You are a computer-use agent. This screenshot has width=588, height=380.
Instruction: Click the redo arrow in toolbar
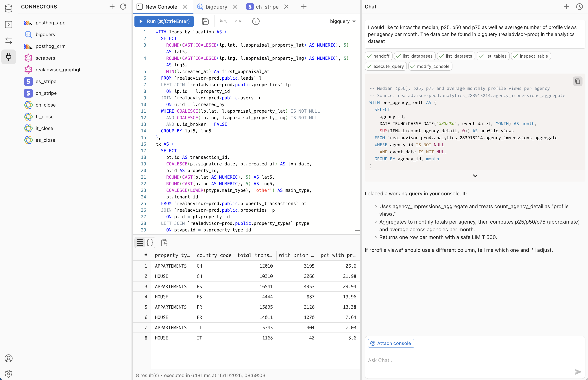(238, 21)
